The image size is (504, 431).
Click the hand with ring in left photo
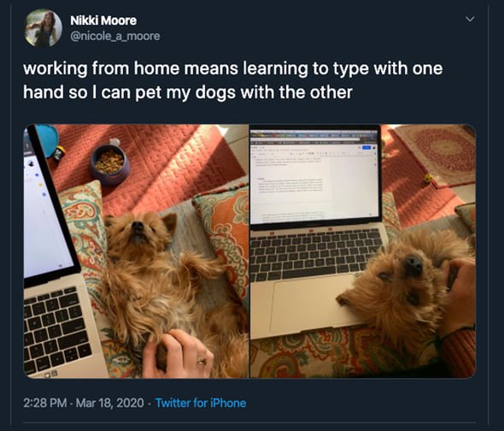point(179,353)
